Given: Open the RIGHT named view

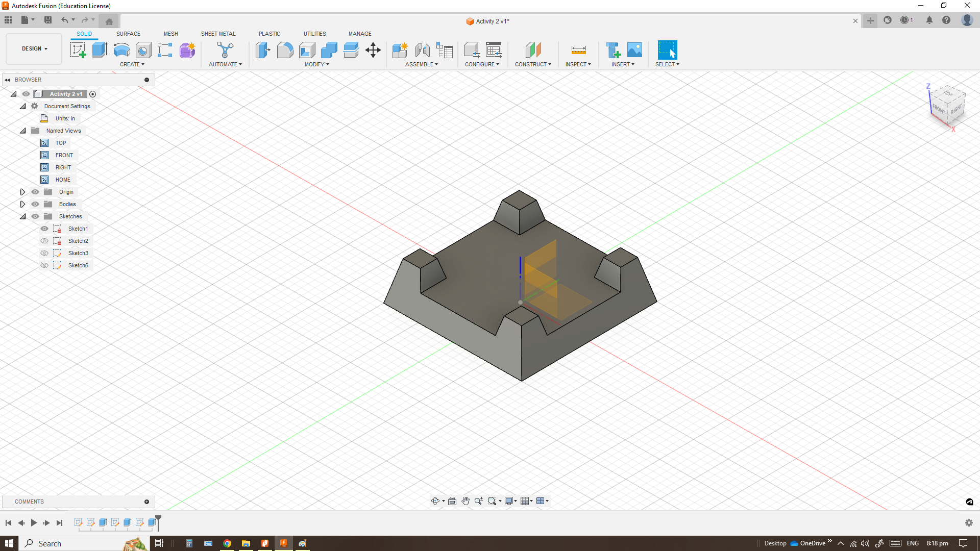Looking at the screenshot, I should click(x=63, y=167).
